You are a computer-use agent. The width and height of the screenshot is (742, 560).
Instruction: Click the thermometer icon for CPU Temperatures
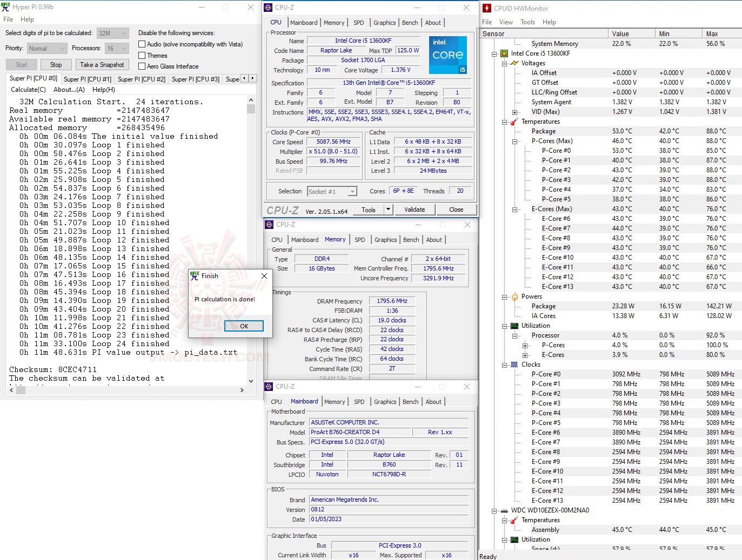click(x=514, y=122)
